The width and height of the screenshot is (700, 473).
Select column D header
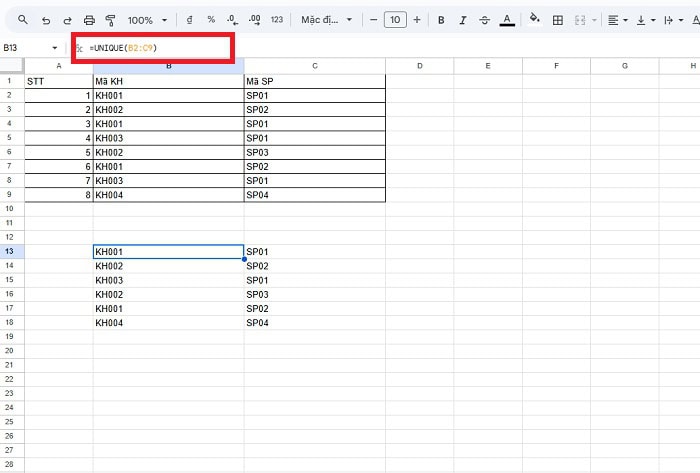(420, 66)
